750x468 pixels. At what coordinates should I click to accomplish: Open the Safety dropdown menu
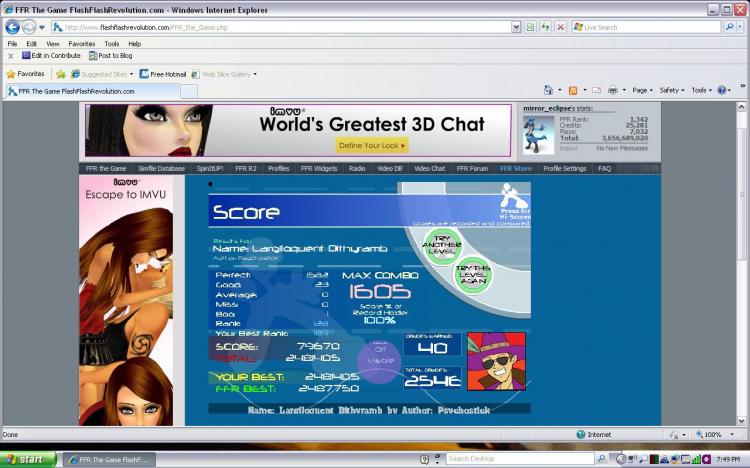tap(672, 90)
